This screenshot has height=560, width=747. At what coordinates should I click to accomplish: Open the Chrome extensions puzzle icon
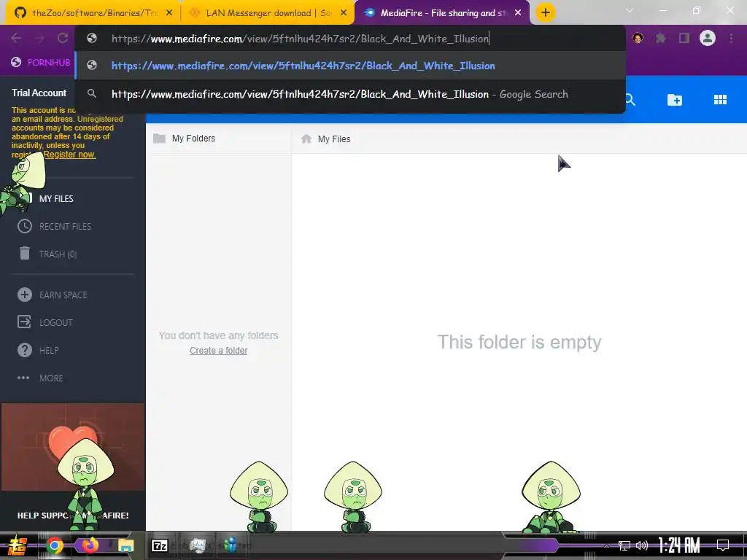tap(660, 38)
